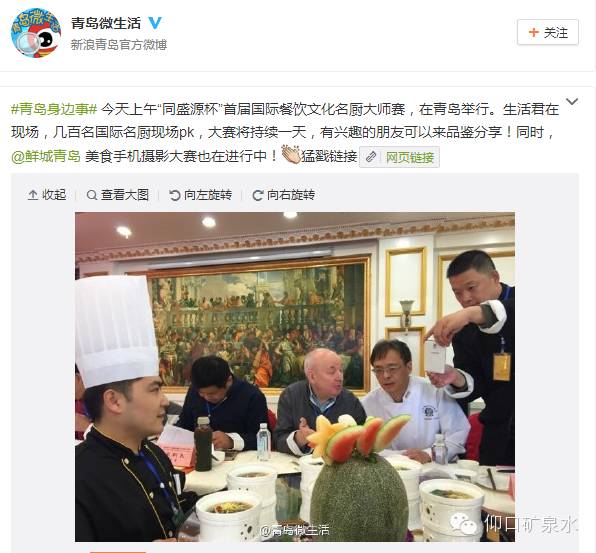596x553 pixels.
Task: Expand the post options chevron
Action: point(572,101)
